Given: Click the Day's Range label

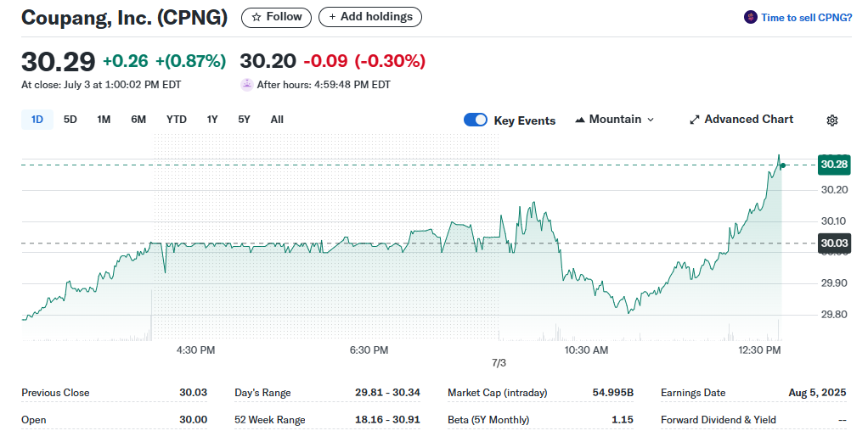Looking at the screenshot, I should point(262,393).
